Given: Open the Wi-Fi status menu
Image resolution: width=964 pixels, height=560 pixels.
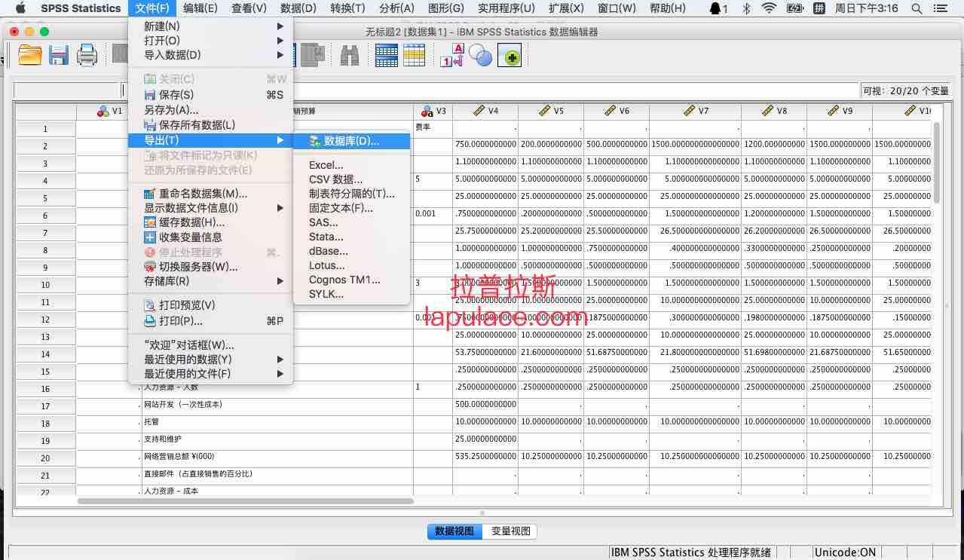Looking at the screenshot, I should [x=769, y=8].
